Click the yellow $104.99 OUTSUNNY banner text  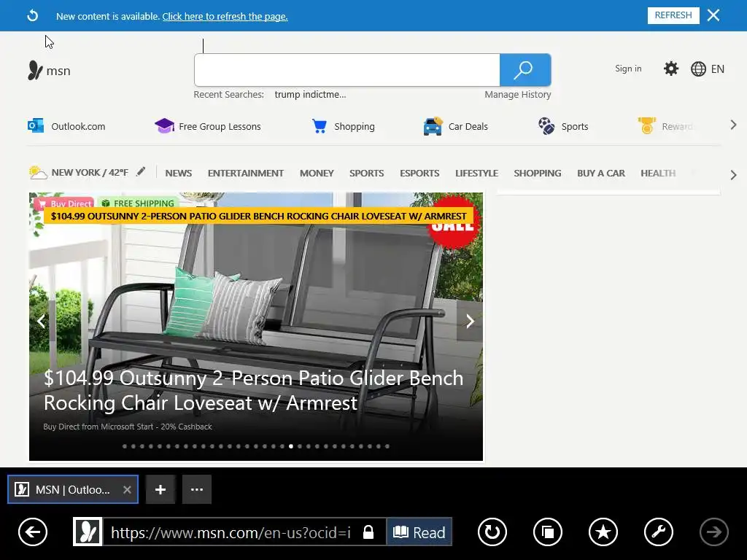tap(259, 216)
